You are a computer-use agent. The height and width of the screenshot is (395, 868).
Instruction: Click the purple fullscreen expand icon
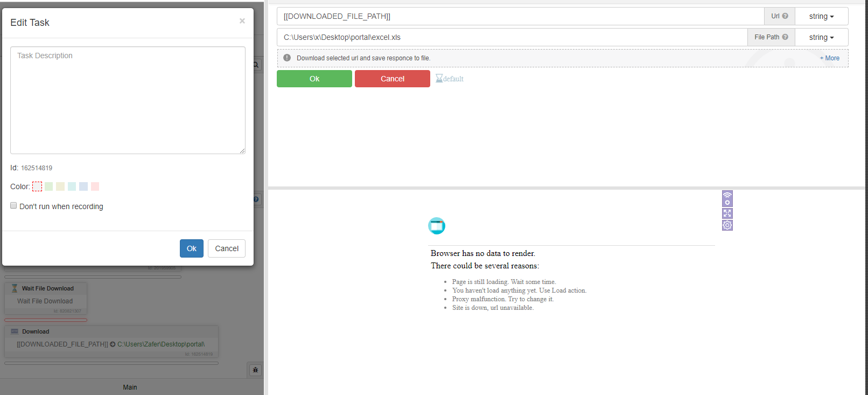point(727,213)
